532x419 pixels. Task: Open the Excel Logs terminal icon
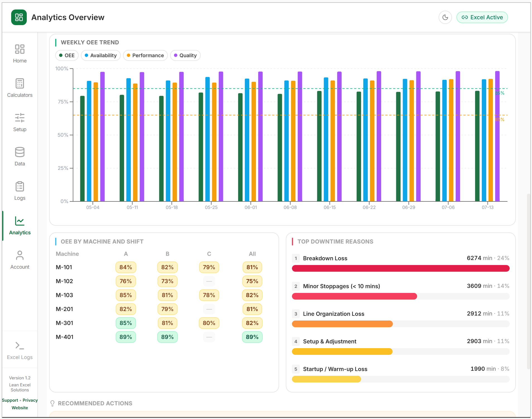[20, 346]
